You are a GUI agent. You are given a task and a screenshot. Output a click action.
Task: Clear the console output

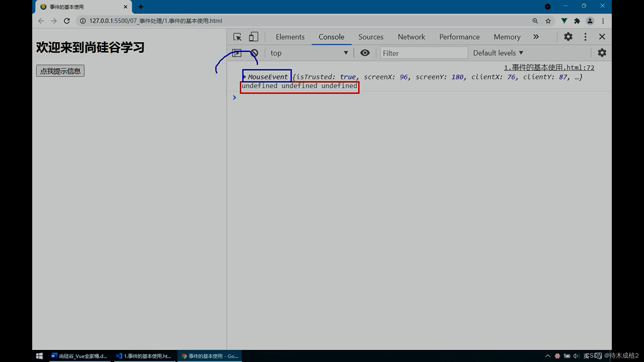[x=254, y=53]
